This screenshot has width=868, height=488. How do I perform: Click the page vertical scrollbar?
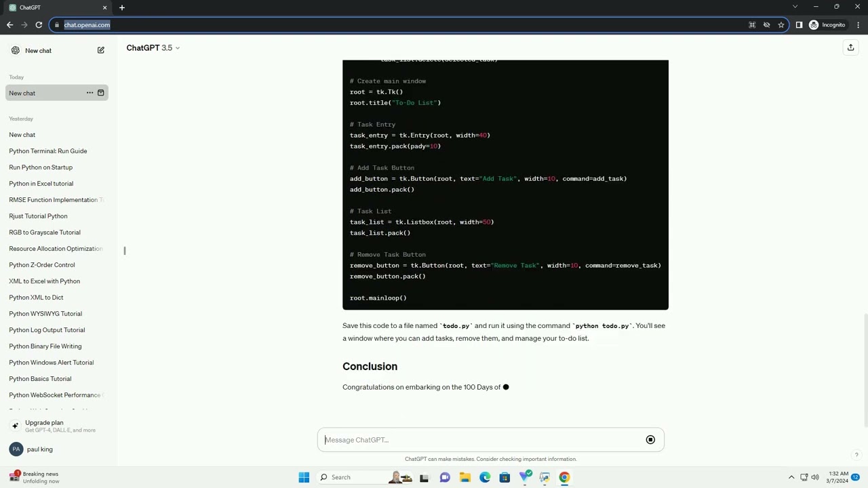(x=865, y=371)
